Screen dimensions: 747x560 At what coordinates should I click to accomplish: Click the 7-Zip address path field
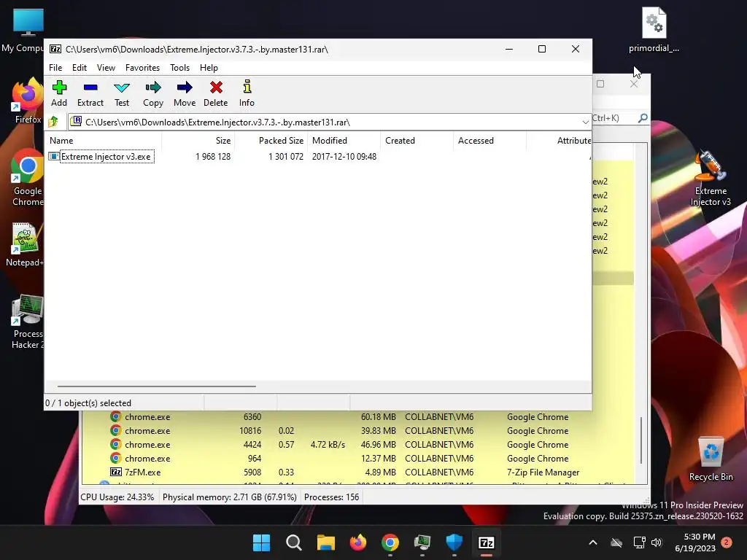point(329,122)
